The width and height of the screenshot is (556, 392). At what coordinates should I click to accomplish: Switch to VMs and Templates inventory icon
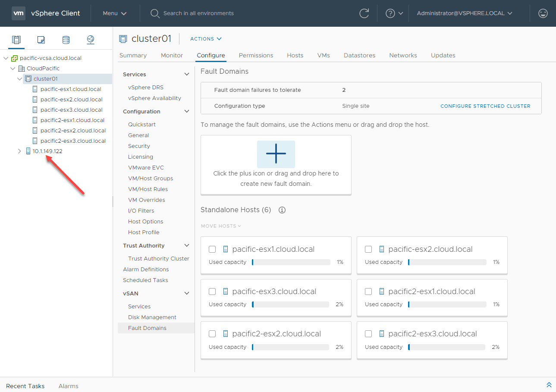pos(41,40)
